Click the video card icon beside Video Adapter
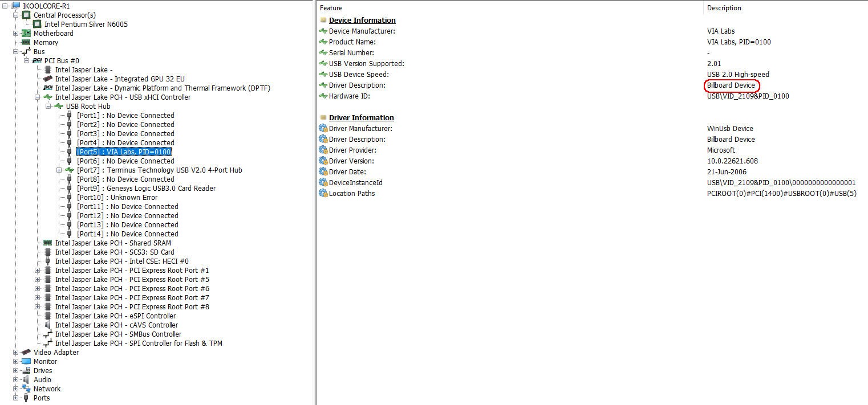The image size is (868, 405). (x=26, y=352)
